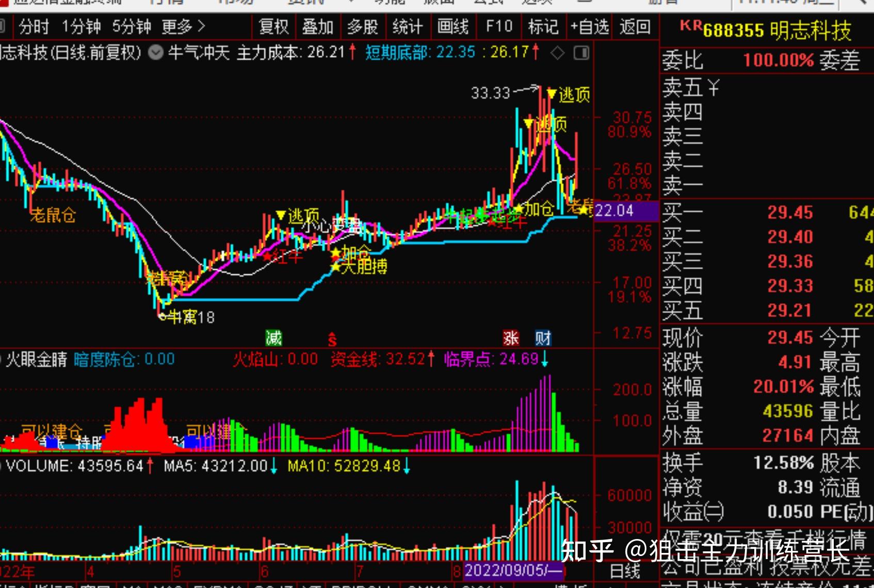The image size is (874, 588).
Task: Open 多股 multi-stock view
Action: tap(363, 27)
